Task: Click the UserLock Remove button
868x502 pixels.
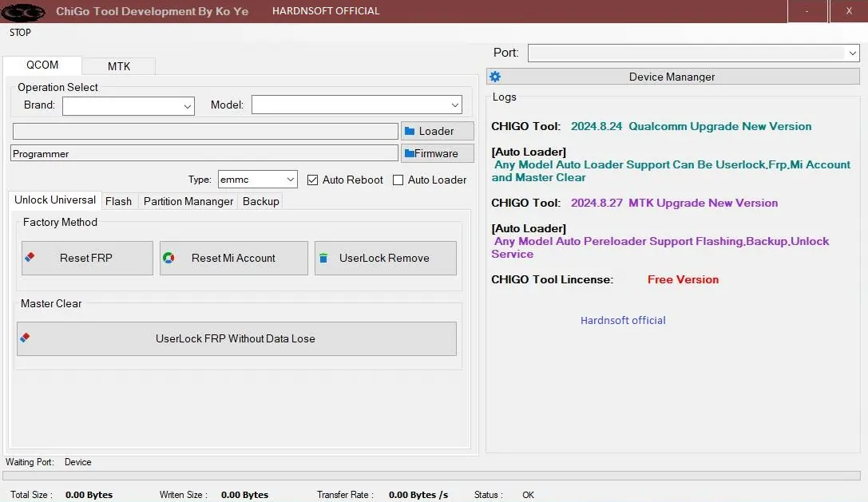Action: (x=385, y=258)
